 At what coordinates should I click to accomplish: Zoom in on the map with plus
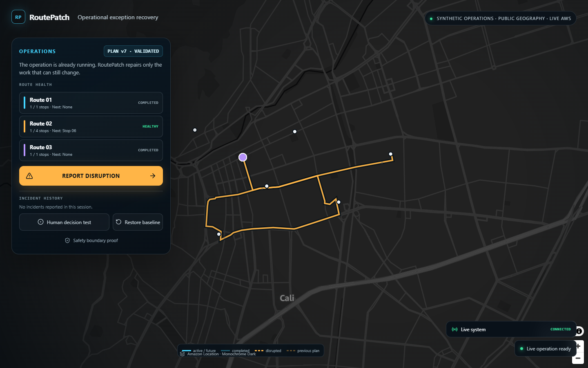(x=578, y=346)
